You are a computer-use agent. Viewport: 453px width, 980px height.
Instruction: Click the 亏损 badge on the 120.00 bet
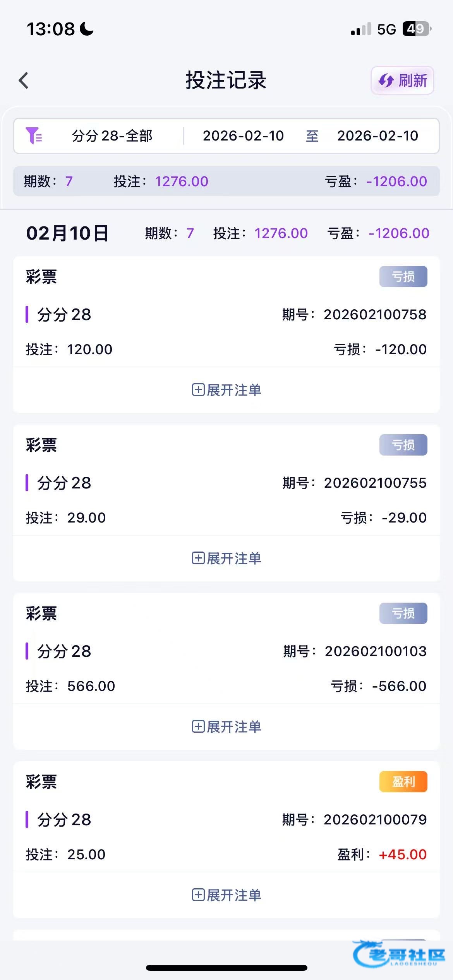[403, 277]
